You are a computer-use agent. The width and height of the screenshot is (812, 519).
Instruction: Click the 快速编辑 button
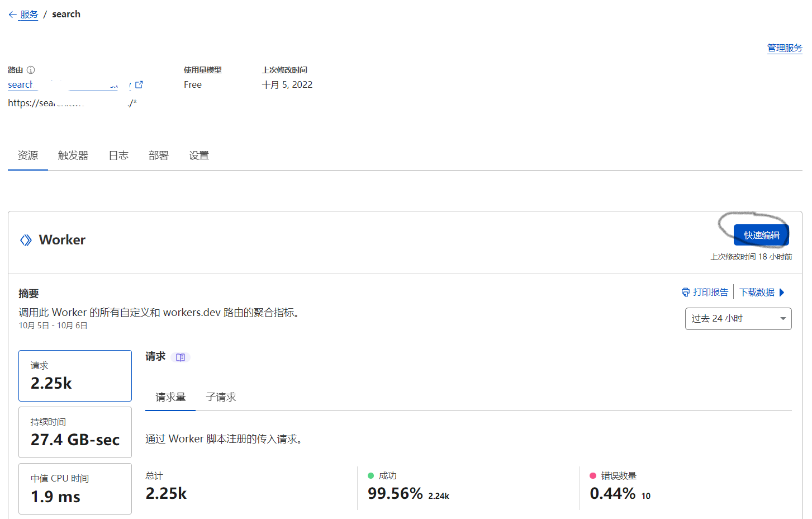(761, 235)
